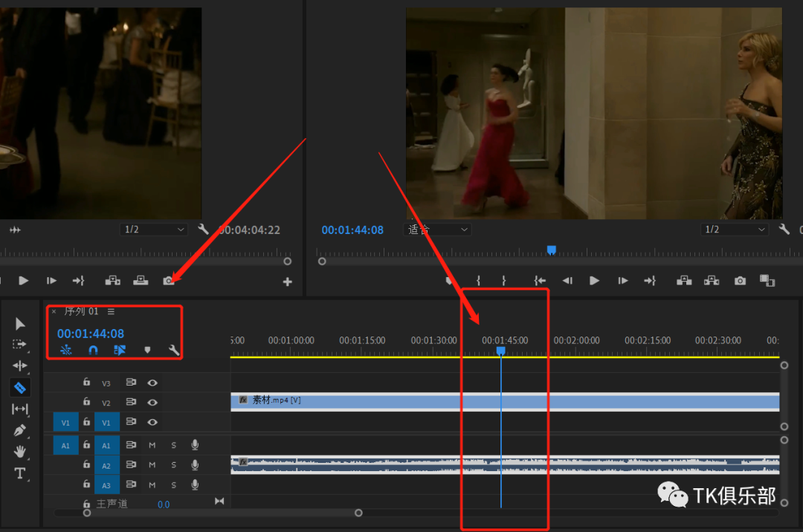The image size is (803, 532).
Task: Go to Out point in Program monitor
Action: pos(650,280)
